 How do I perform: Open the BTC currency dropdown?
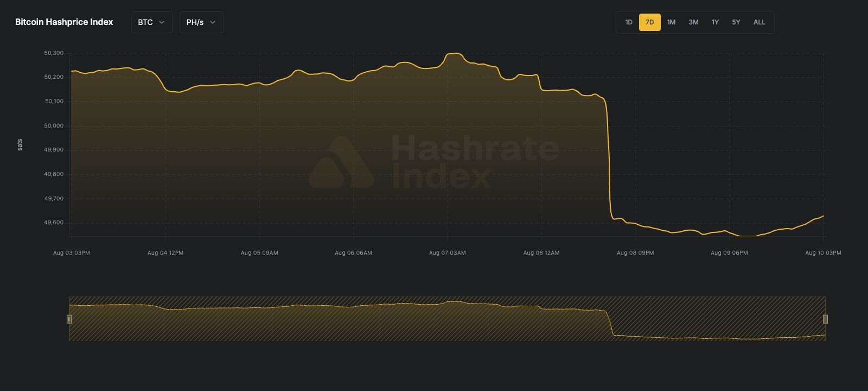(x=152, y=22)
